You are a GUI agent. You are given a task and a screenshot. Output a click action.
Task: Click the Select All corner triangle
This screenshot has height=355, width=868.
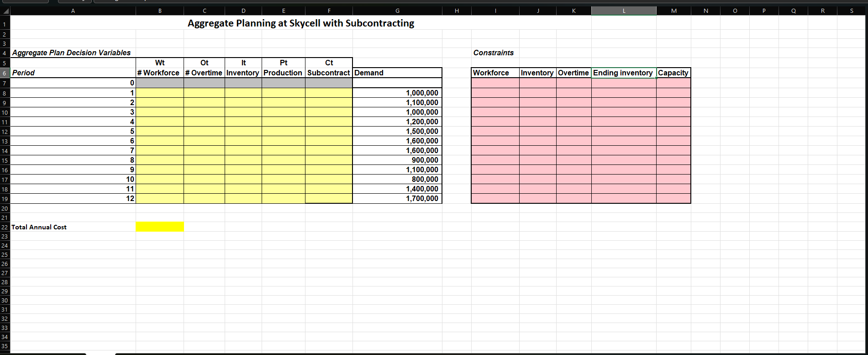click(x=5, y=11)
